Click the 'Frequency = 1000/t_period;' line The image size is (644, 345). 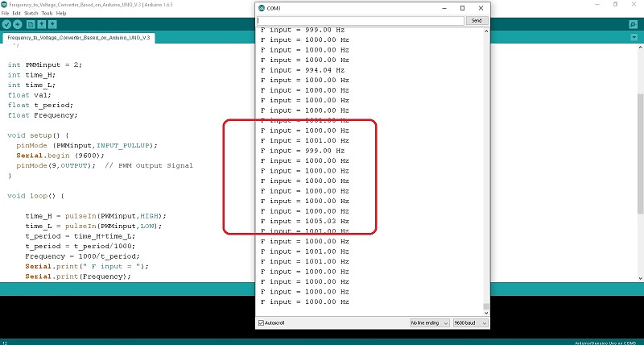tap(82, 256)
